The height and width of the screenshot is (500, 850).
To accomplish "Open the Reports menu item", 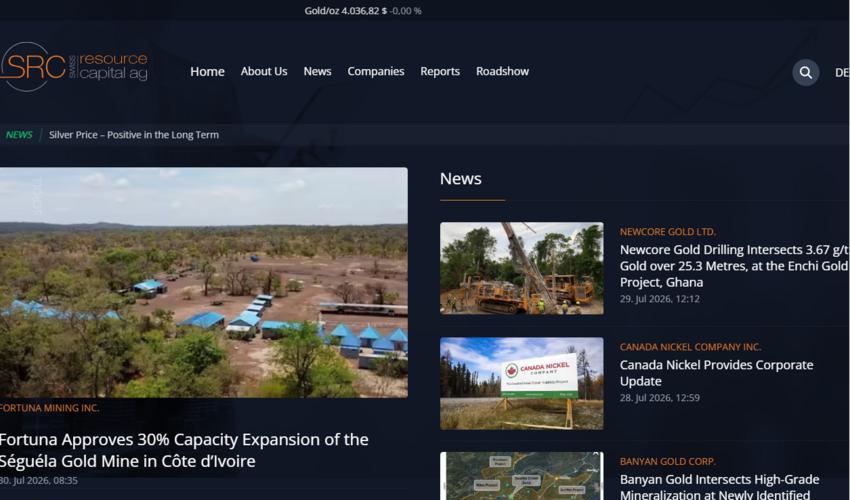I will pyautogui.click(x=440, y=72).
